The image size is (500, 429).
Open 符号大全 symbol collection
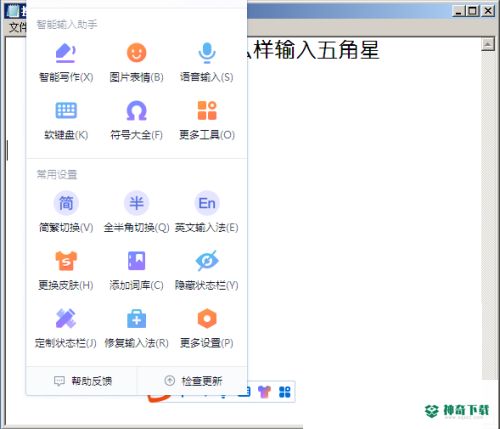[136, 120]
